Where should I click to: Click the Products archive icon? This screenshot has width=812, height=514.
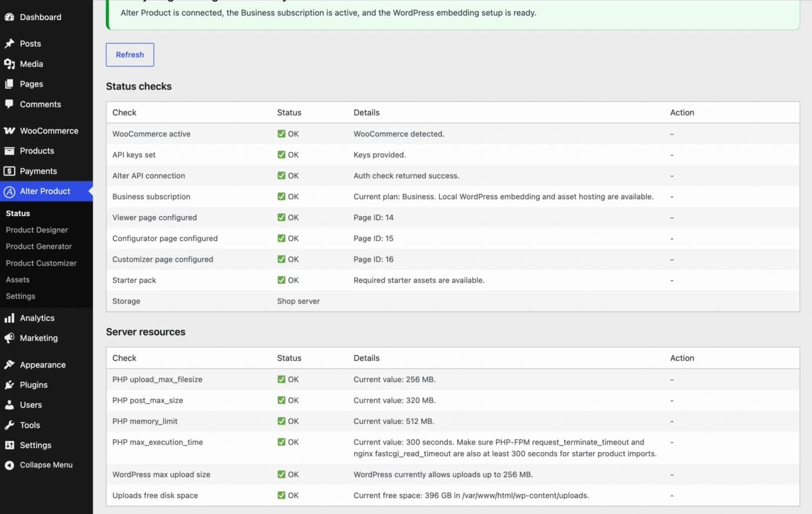[9, 151]
